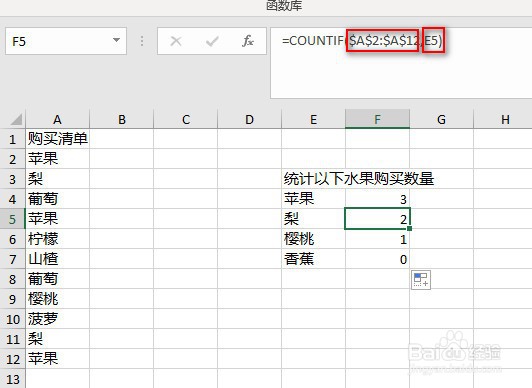Click inside the COUNTIF formula bar

[401, 63]
